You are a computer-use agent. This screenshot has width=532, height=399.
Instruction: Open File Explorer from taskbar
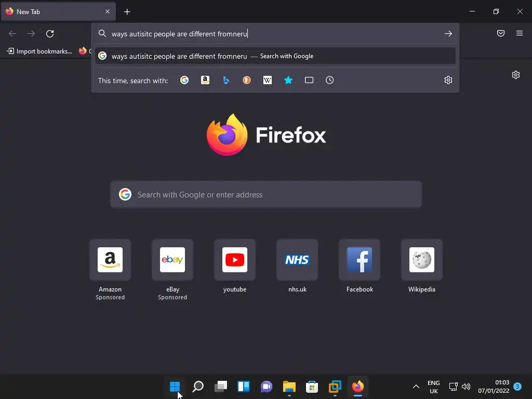click(289, 387)
